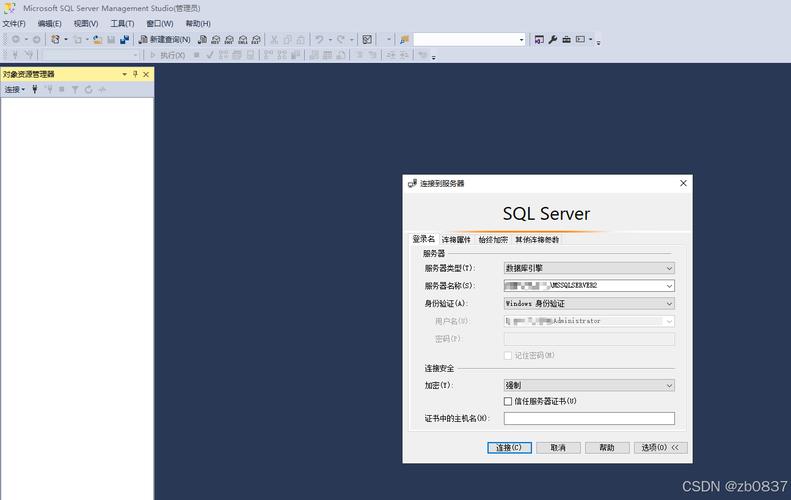Open the 服务器名称 combo box
Image resolution: width=791 pixels, height=500 pixels.
(x=589, y=286)
